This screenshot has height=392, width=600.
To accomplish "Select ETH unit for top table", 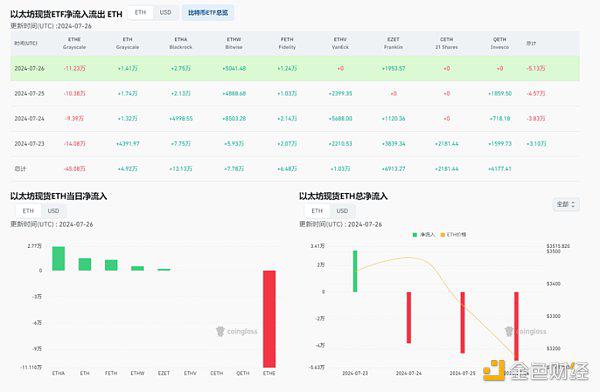I will click(x=140, y=12).
